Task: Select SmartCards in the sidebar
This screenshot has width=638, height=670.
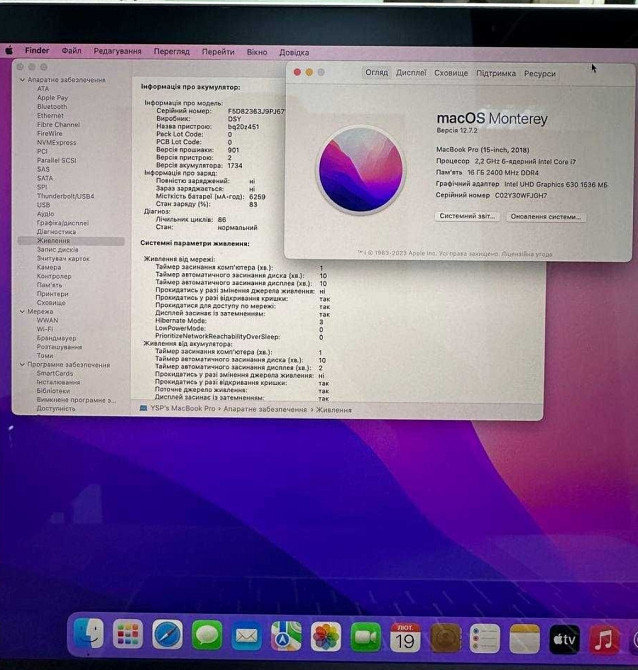Action: pos(55,373)
